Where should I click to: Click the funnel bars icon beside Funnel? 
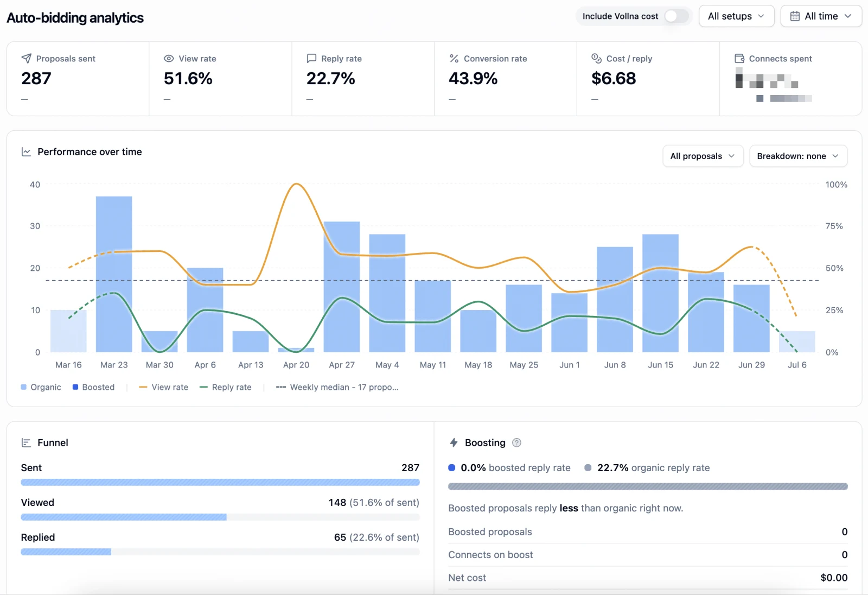[26, 443]
